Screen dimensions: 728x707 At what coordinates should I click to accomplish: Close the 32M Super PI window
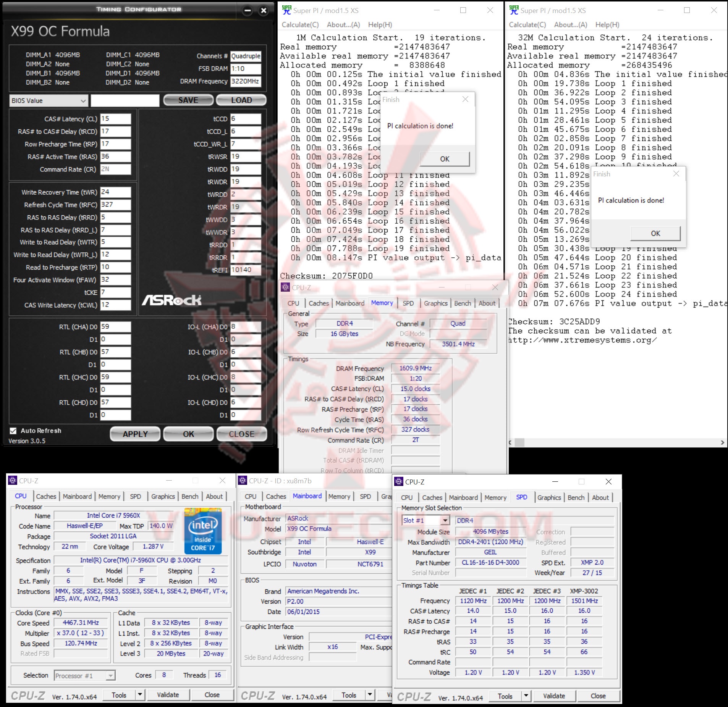point(713,10)
